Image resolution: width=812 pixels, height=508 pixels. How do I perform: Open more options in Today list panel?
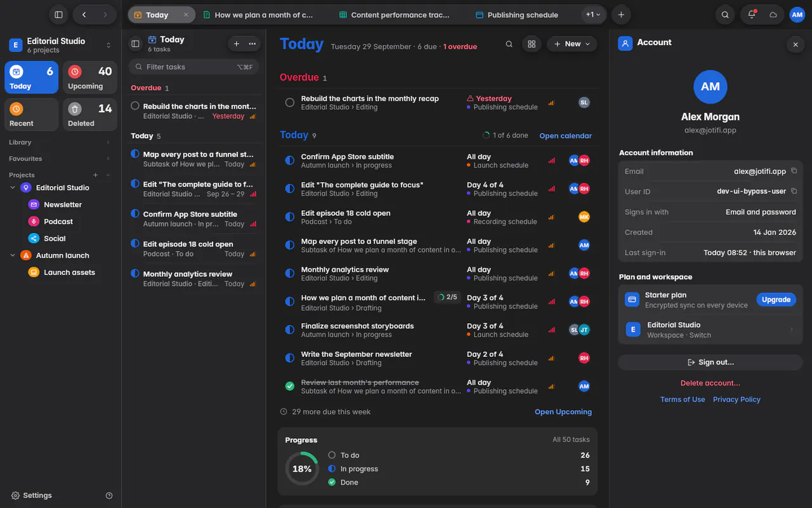tap(252, 44)
